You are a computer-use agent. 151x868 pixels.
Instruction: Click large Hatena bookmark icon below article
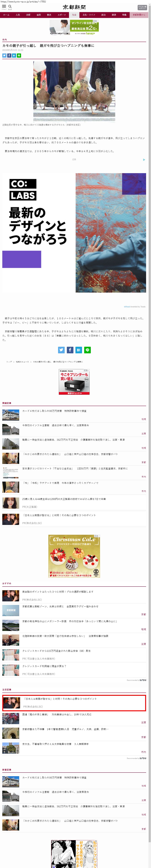(78, 350)
